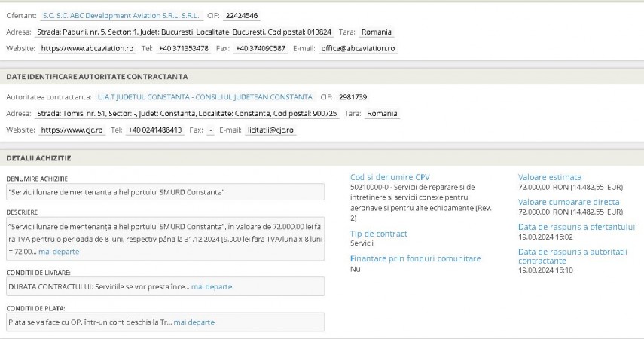Click the Finantare prin fonduri comunitare label
Screen dimensions: 644x339
pos(415,258)
